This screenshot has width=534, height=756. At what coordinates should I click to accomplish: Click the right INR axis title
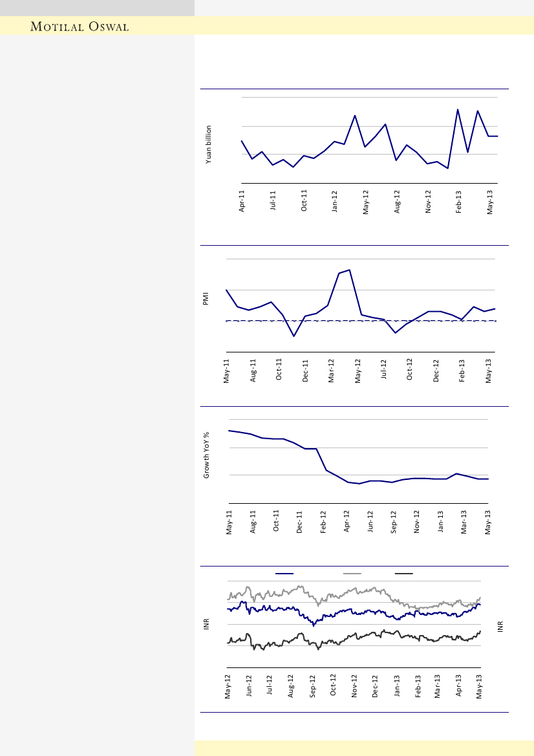[x=502, y=626]
